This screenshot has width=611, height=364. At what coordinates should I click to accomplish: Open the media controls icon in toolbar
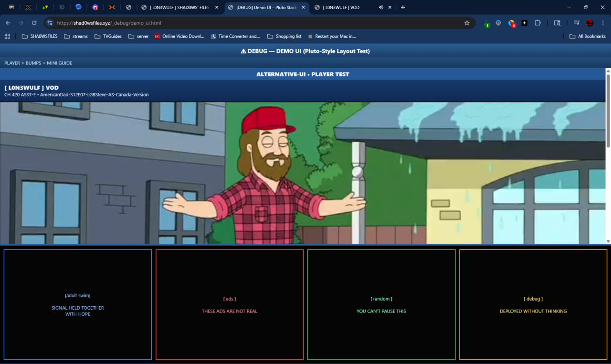(x=577, y=23)
